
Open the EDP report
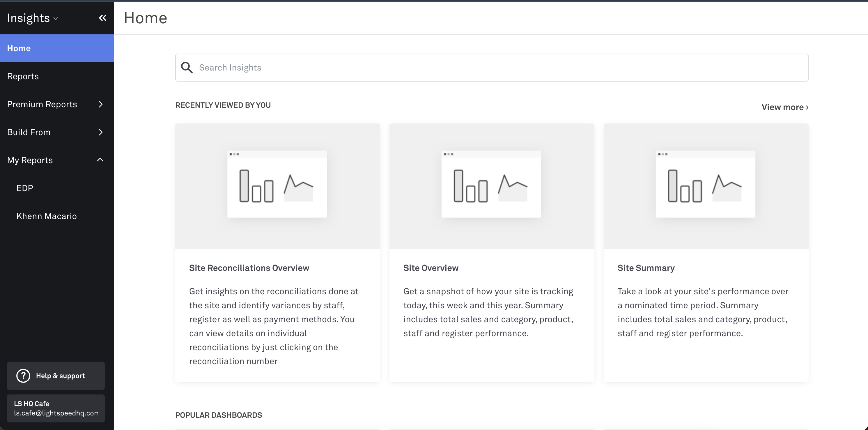57,188
